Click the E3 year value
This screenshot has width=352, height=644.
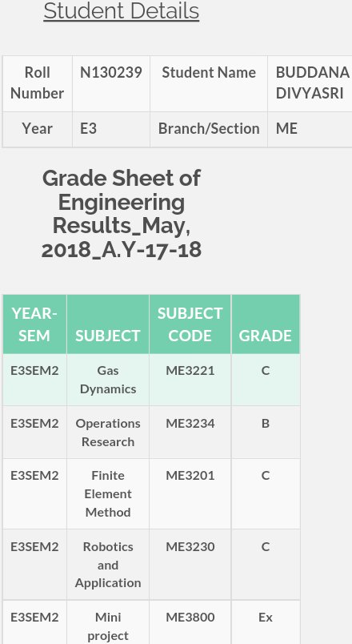[x=89, y=129]
